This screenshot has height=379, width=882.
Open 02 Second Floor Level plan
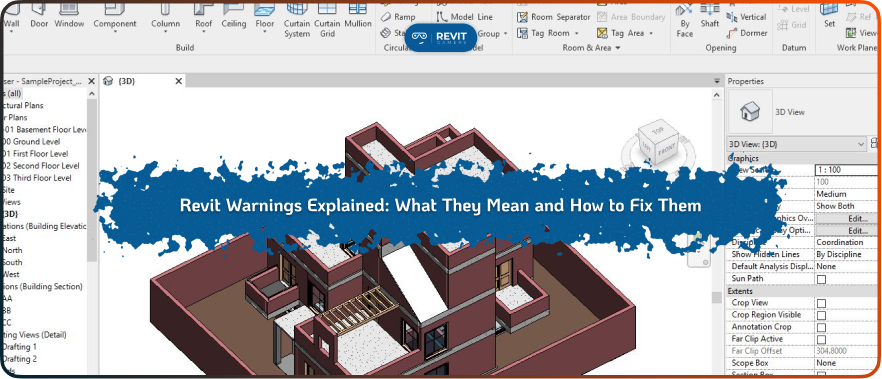coord(40,166)
